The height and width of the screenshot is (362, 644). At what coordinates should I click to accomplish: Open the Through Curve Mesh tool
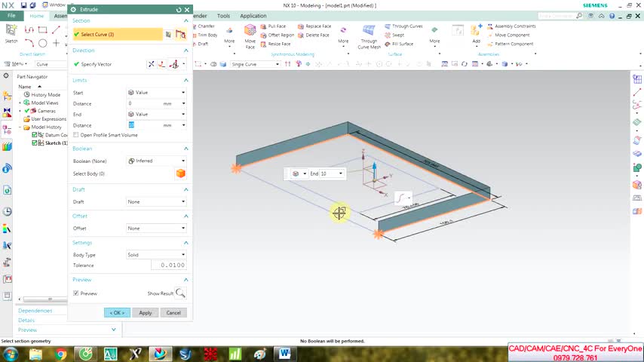[369, 36]
